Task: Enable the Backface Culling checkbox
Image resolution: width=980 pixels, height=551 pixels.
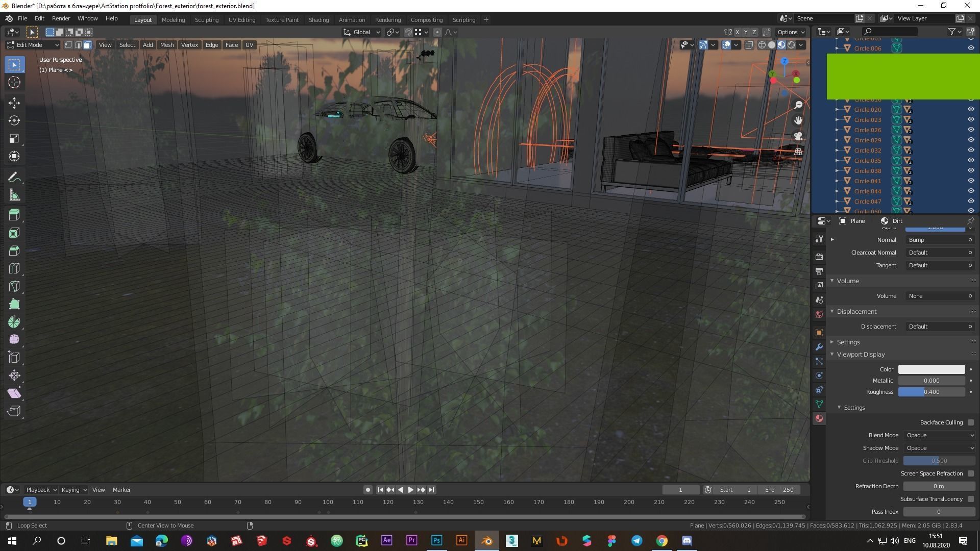Action: coord(970,422)
